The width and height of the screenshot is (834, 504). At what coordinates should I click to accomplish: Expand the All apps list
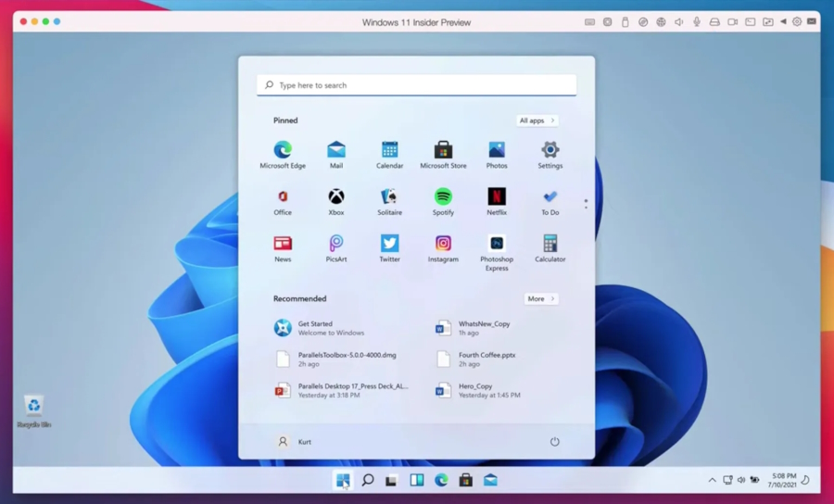point(537,120)
